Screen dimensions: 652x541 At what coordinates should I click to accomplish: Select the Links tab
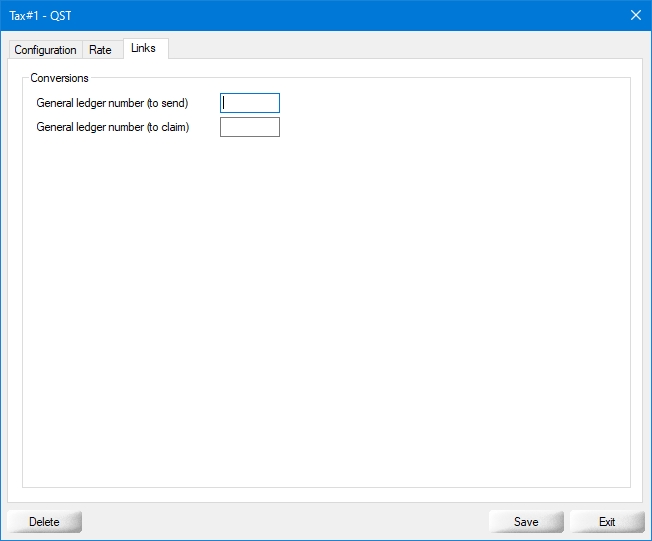143,48
